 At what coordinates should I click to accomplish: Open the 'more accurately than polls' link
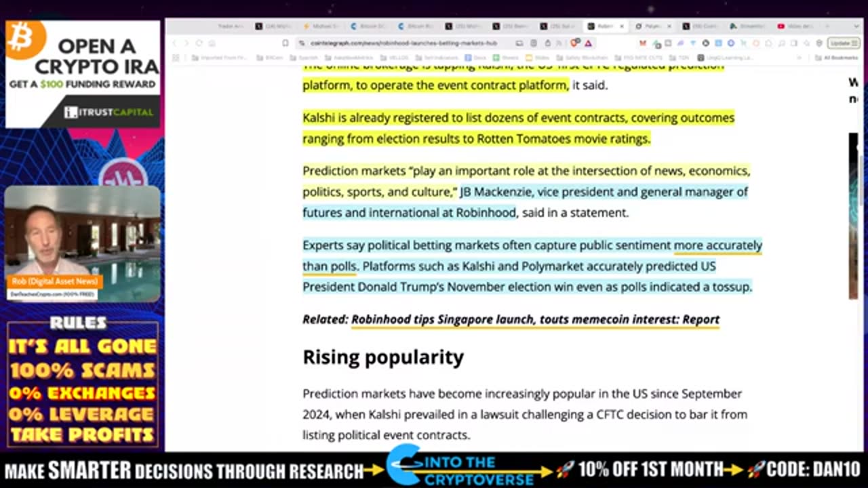(x=718, y=245)
